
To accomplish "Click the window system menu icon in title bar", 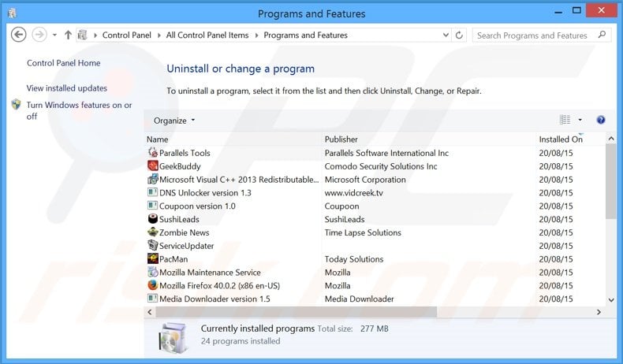I will [13, 13].
